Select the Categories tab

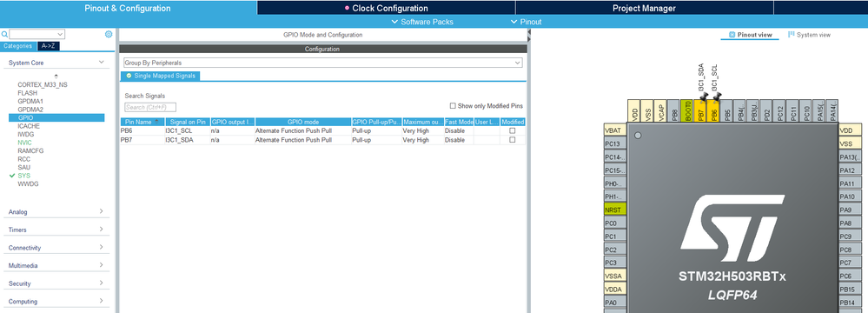coord(18,46)
